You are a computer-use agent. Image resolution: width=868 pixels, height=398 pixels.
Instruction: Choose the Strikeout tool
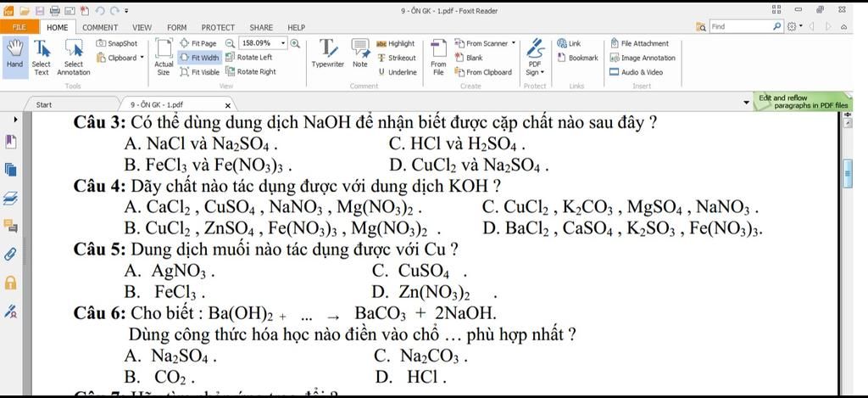[x=397, y=58]
